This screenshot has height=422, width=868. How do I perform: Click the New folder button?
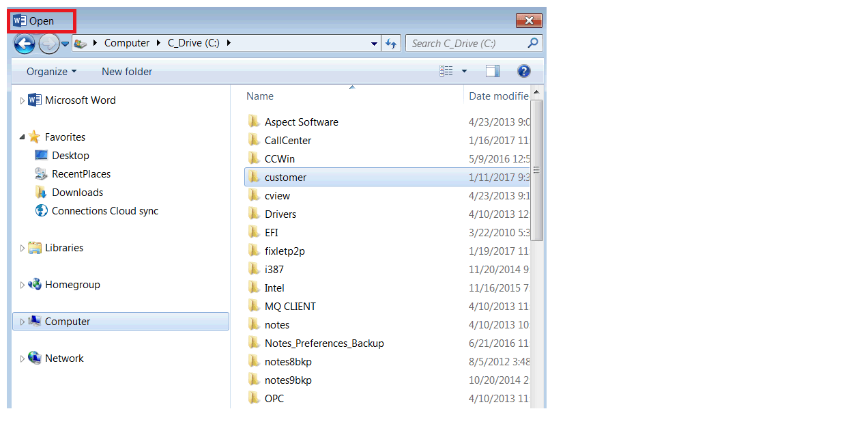(x=127, y=72)
